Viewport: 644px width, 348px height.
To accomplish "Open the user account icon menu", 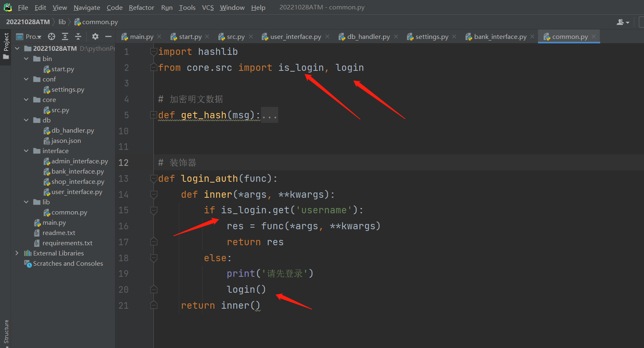I will [x=623, y=22].
